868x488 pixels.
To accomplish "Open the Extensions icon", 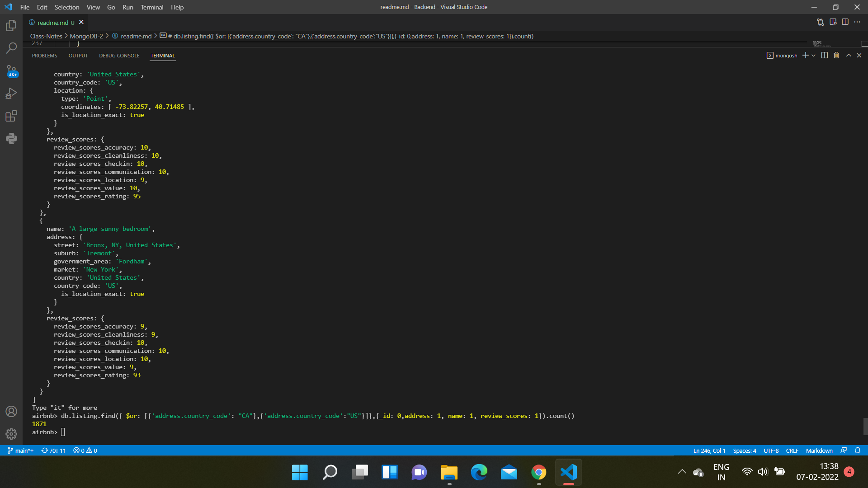I will [11, 116].
